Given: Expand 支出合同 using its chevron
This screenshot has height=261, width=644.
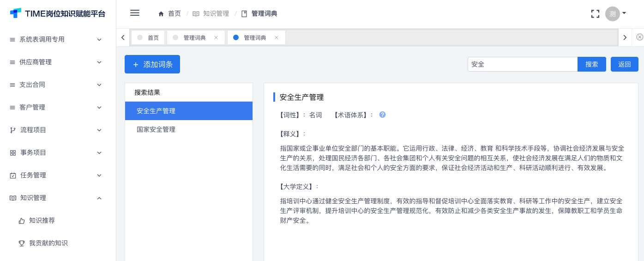Looking at the screenshot, I should [99, 85].
